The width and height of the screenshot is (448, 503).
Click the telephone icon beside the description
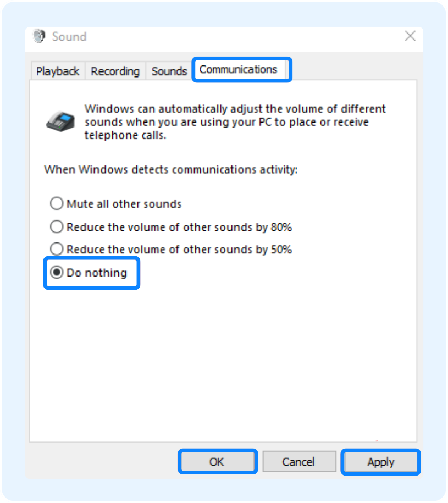[x=60, y=119]
